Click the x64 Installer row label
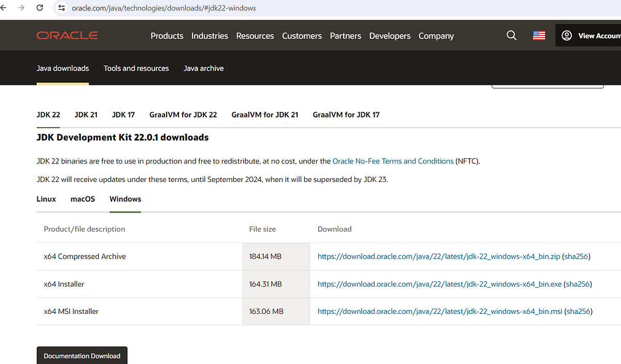This screenshot has width=621, height=364. 64,284
